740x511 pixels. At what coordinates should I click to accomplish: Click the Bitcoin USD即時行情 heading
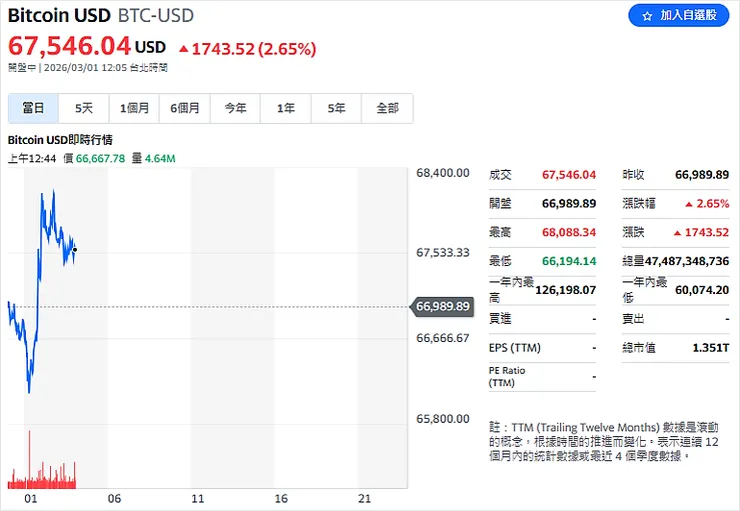[x=60, y=140]
